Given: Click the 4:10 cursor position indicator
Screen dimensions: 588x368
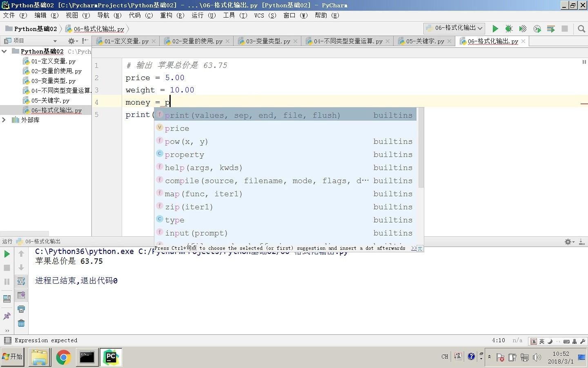Looking at the screenshot, I should click(498, 340).
